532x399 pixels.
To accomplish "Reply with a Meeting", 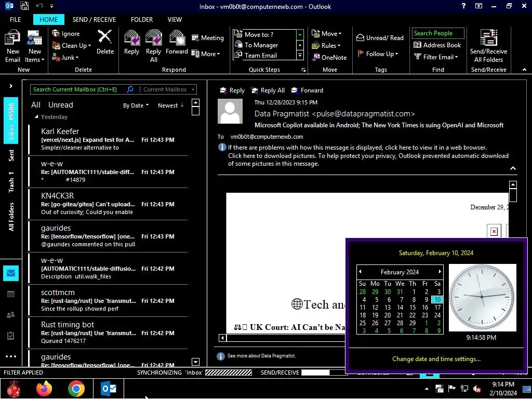I will click(x=208, y=37).
